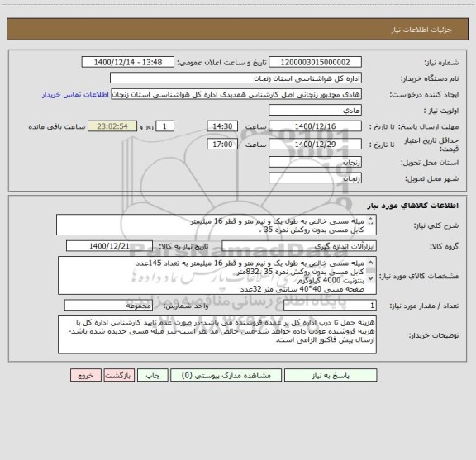Click the goods group field 'ابزارآلات اندازه گیری'

click(x=299, y=246)
